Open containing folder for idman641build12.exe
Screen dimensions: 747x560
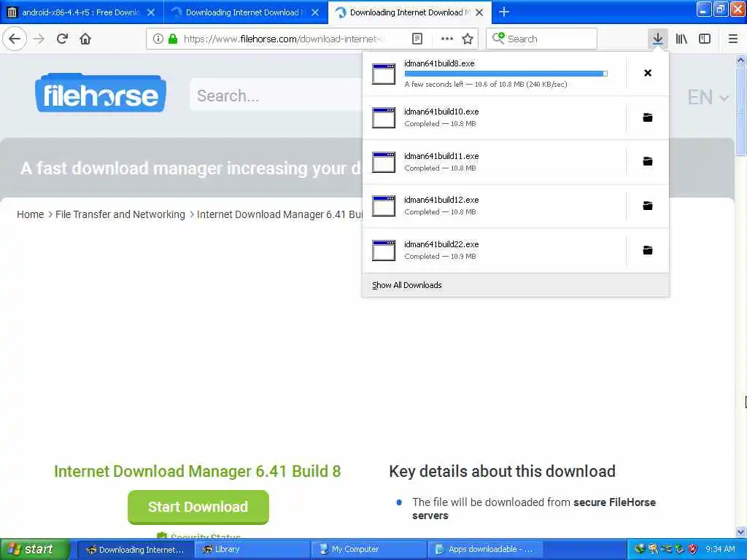coord(648,206)
